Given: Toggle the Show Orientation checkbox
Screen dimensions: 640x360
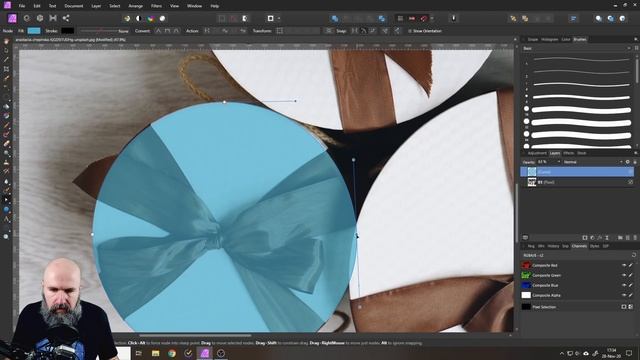Looking at the screenshot, I should pyautogui.click(x=410, y=31).
